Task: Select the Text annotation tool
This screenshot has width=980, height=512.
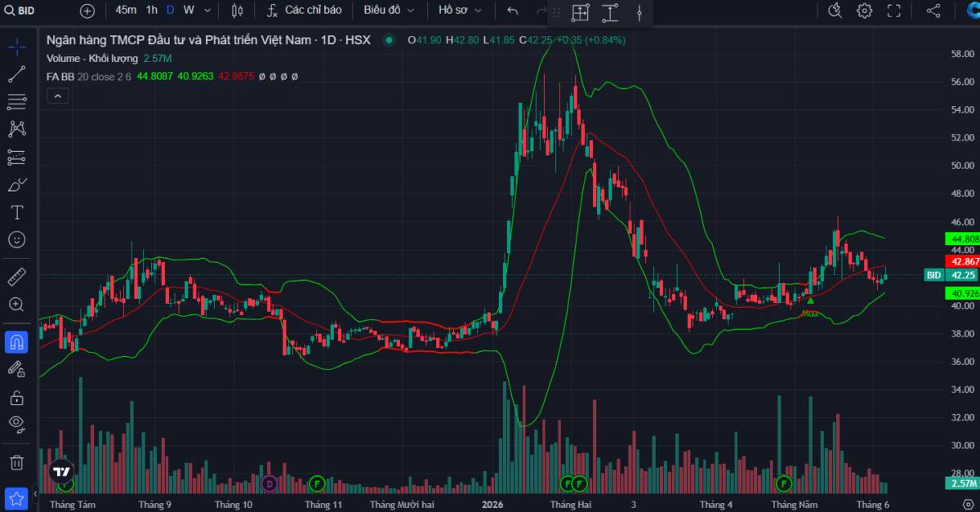Action: [16, 212]
